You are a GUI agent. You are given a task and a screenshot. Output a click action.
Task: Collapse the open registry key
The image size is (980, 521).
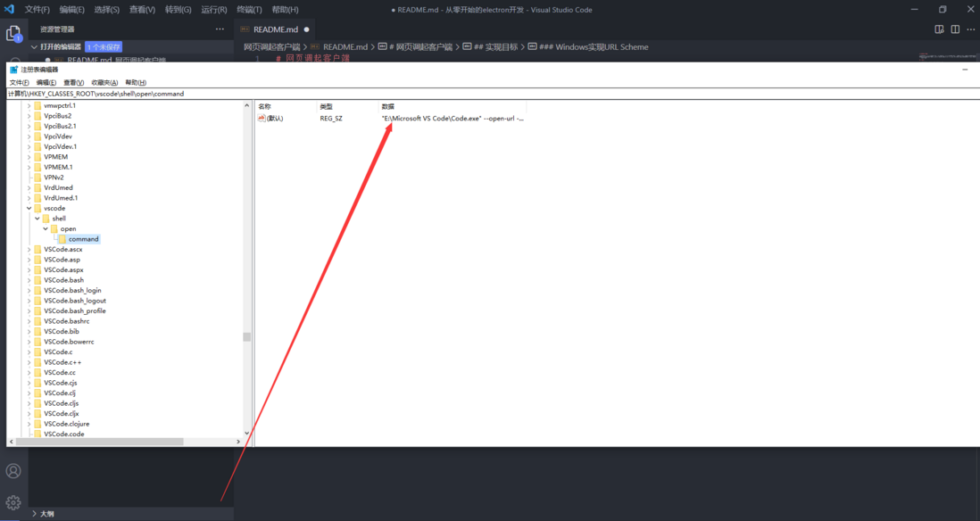click(x=45, y=228)
